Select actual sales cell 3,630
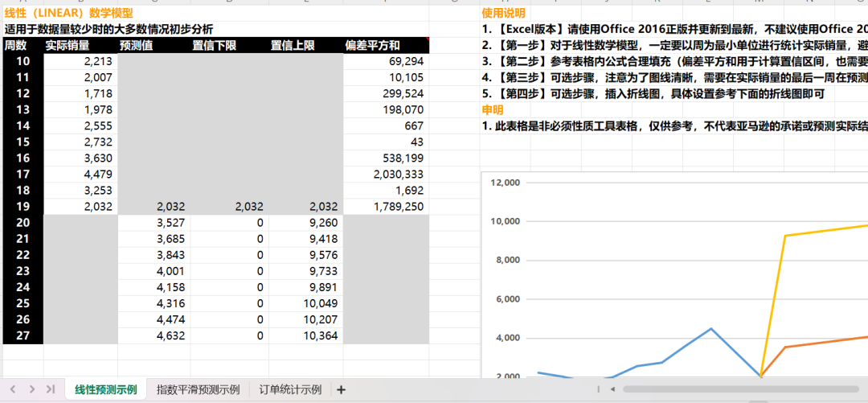This screenshot has height=403, width=868. coord(81,158)
